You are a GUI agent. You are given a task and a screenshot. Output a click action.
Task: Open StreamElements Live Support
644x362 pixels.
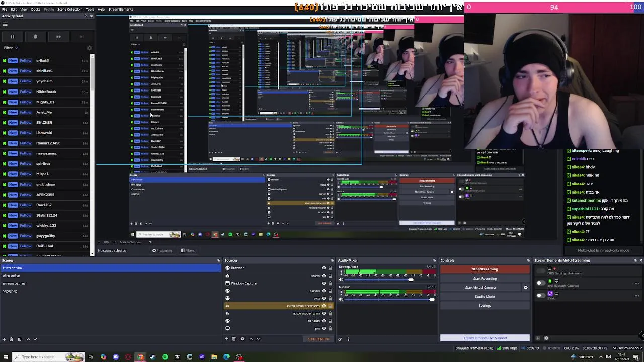coord(485,338)
